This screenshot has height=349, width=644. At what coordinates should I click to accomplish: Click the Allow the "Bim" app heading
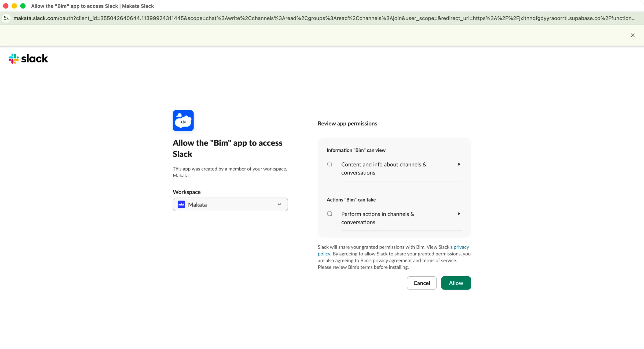click(x=228, y=148)
